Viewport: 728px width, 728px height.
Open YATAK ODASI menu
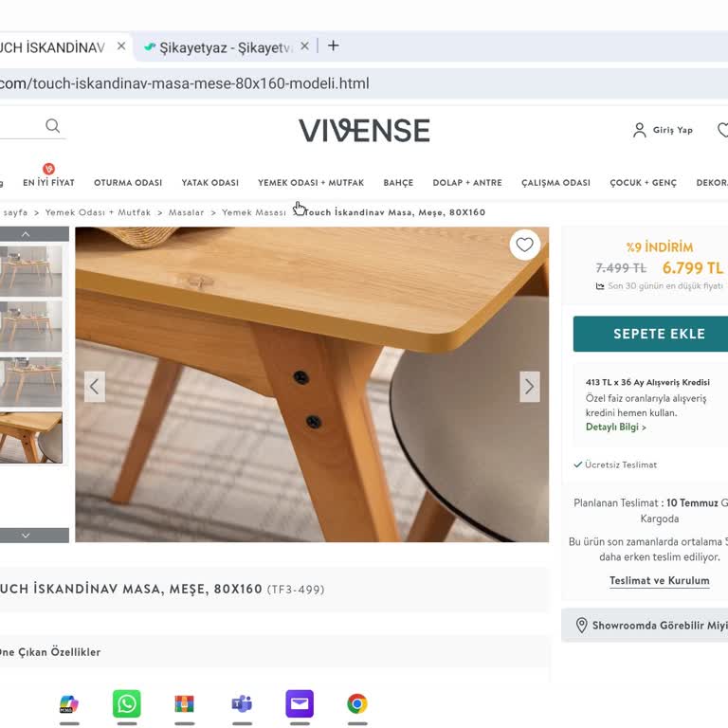(x=210, y=182)
